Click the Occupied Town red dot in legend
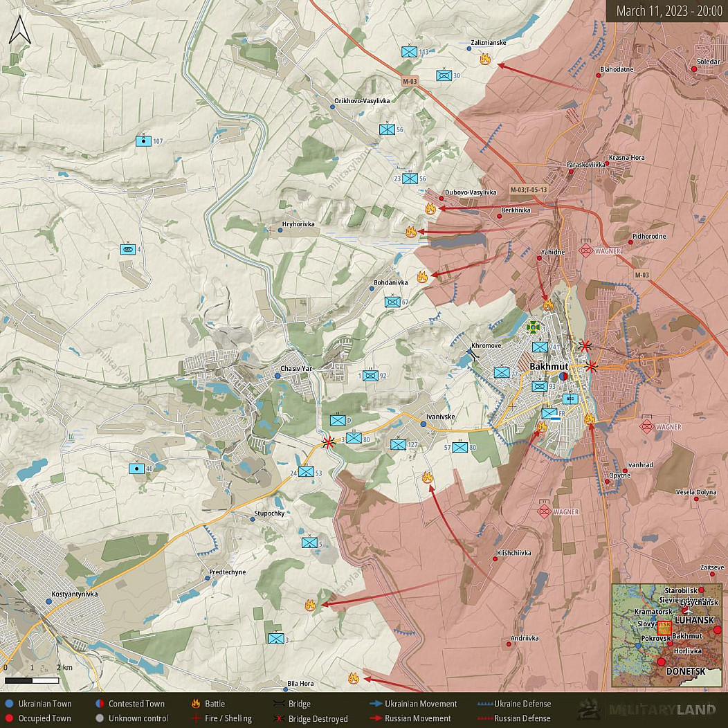Viewport: 728px width, 728px height. 9,718
